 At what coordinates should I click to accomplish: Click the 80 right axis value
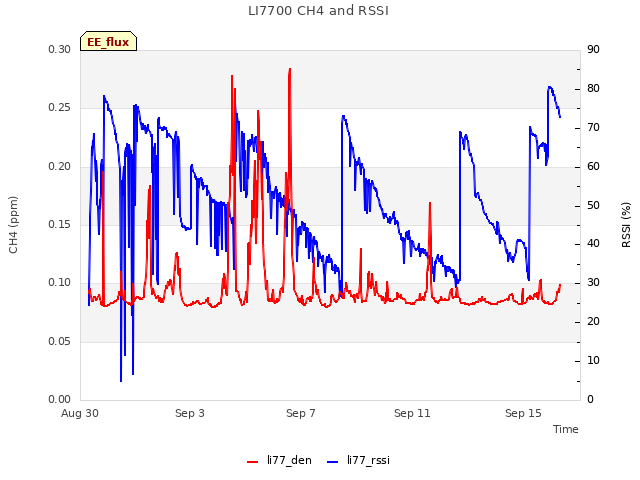(x=593, y=89)
